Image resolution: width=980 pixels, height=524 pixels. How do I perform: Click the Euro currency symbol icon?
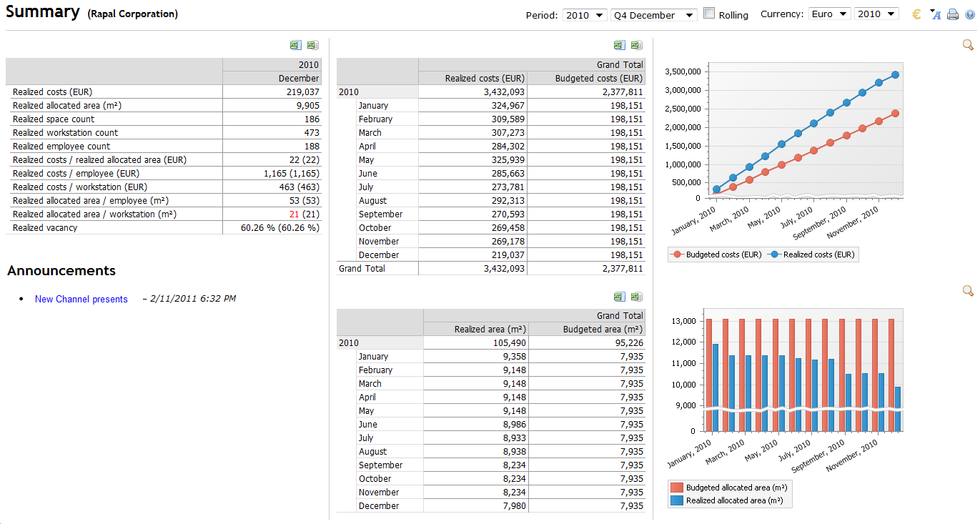coord(917,14)
